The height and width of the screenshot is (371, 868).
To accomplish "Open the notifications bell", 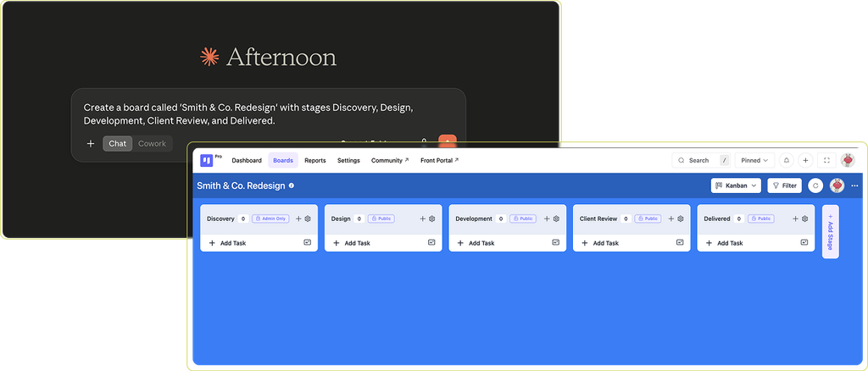I will tap(787, 160).
